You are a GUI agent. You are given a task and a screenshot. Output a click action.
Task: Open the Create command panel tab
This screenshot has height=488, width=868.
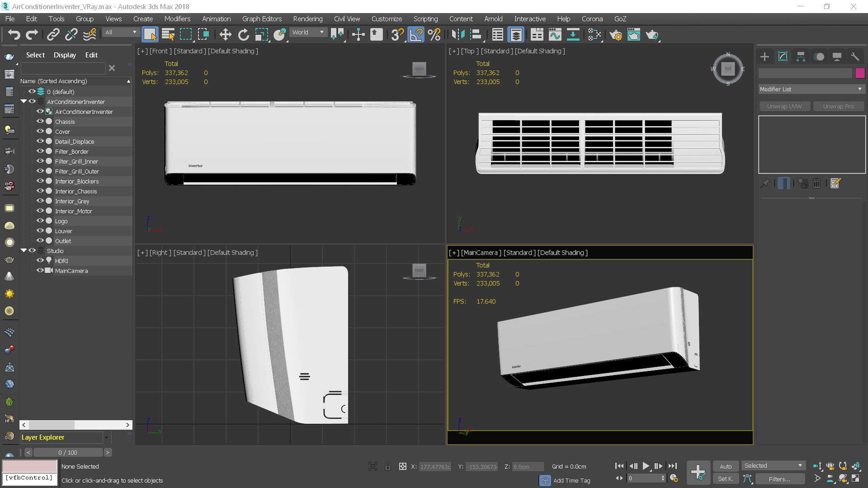tap(764, 56)
